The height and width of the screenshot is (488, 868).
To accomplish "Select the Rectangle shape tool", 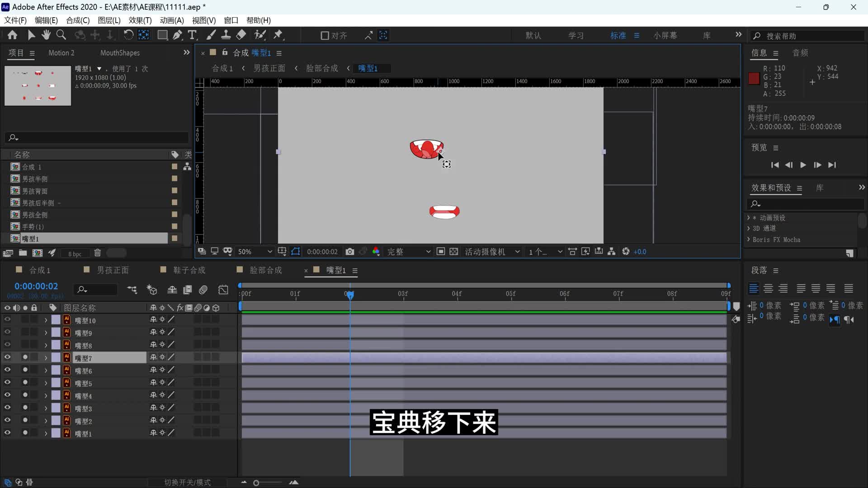I will pos(162,35).
